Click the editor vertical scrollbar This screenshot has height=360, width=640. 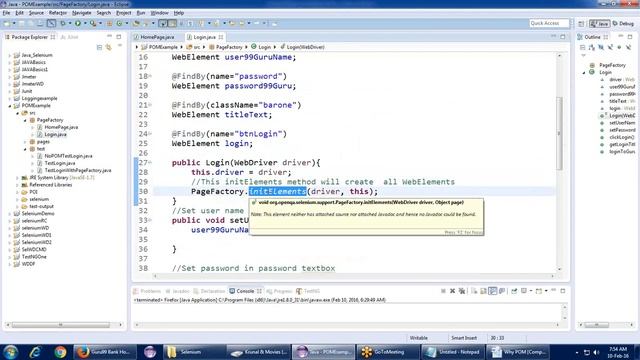tap(560, 133)
